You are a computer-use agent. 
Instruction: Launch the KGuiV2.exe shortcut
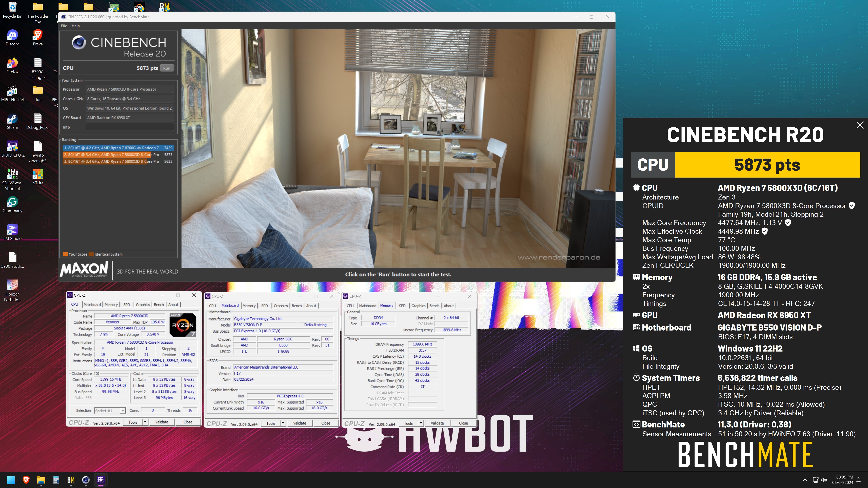click(x=12, y=180)
